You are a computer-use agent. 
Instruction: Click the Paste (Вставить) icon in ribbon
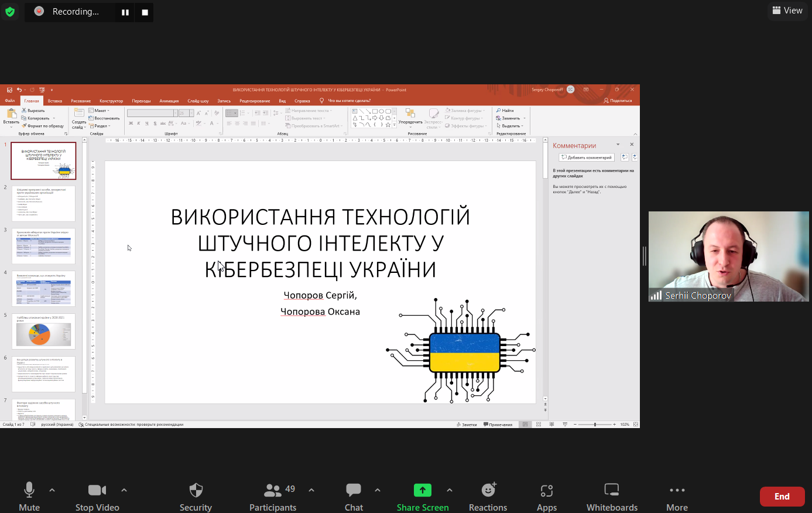(11, 114)
